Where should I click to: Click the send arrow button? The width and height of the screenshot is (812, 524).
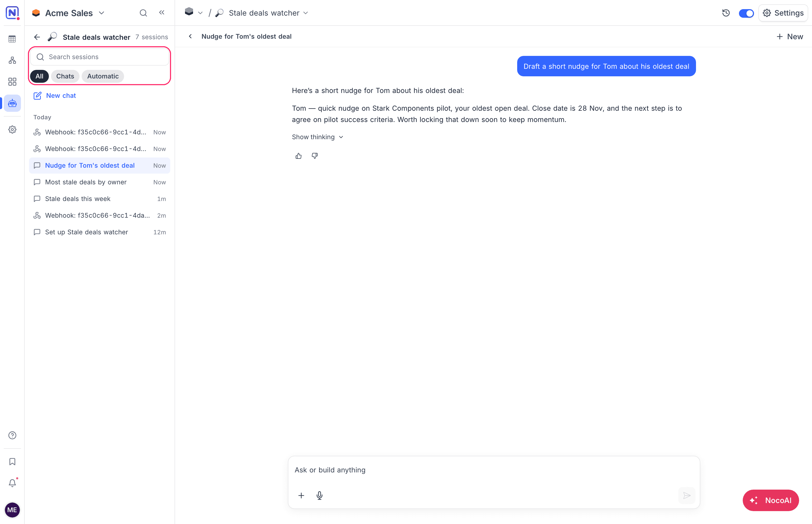tap(687, 496)
